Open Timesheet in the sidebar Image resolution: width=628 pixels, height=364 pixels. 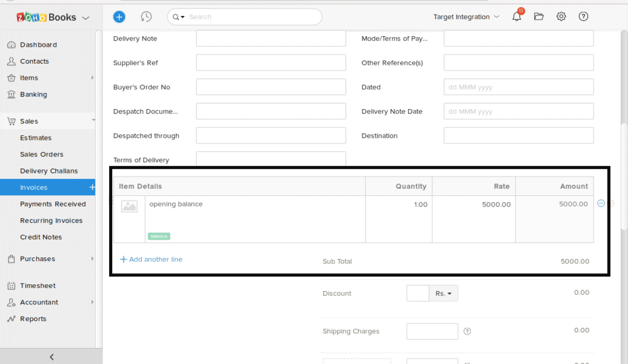point(37,286)
